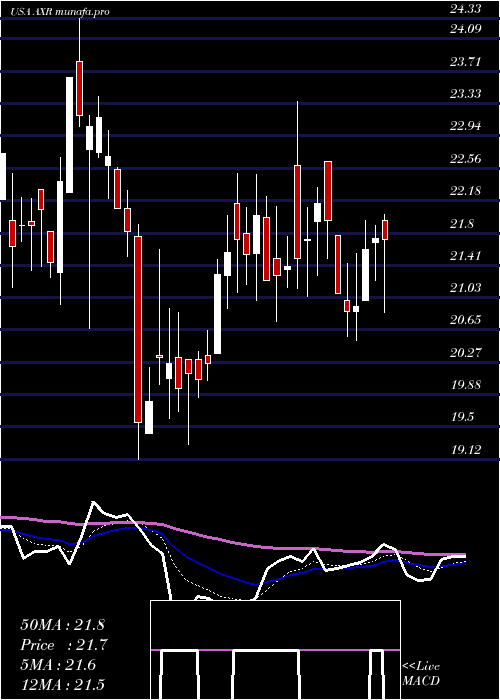Click the 23.71 price axis label
The width and height of the screenshot is (500, 700).
click(x=467, y=62)
